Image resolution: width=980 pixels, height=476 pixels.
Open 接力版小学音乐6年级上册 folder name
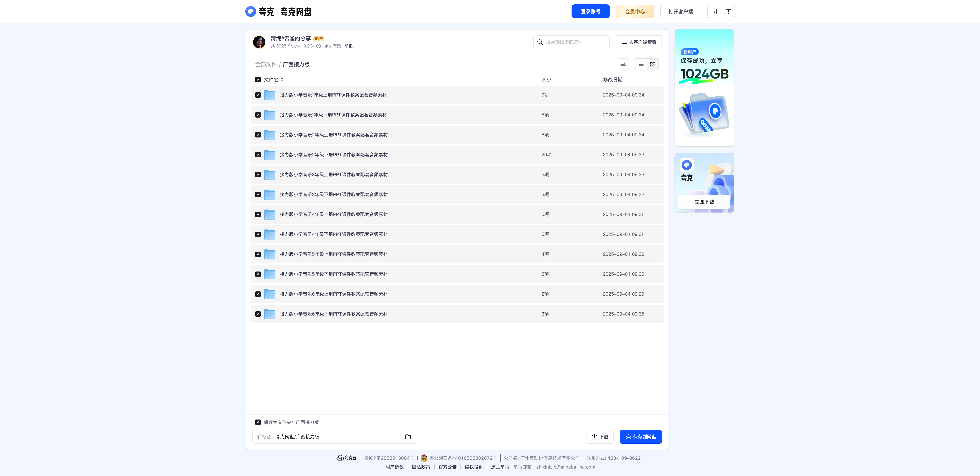pos(334,294)
